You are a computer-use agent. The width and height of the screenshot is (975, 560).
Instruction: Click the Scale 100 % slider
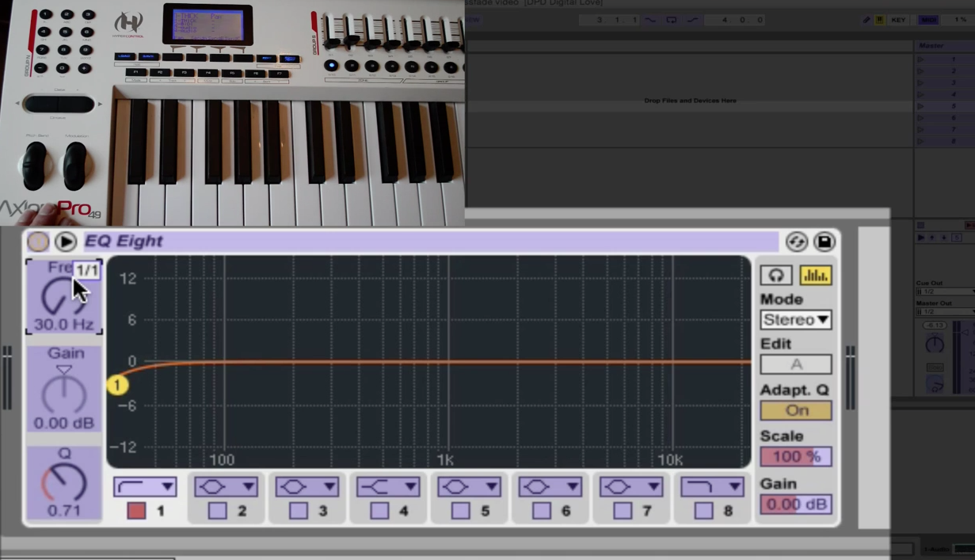(796, 457)
